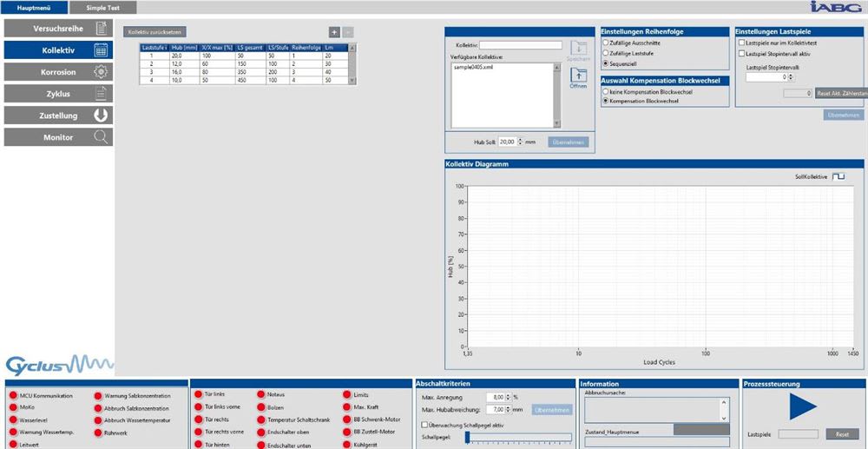Select the Kollektiv sidebar button

pyautogui.click(x=58, y=50)
